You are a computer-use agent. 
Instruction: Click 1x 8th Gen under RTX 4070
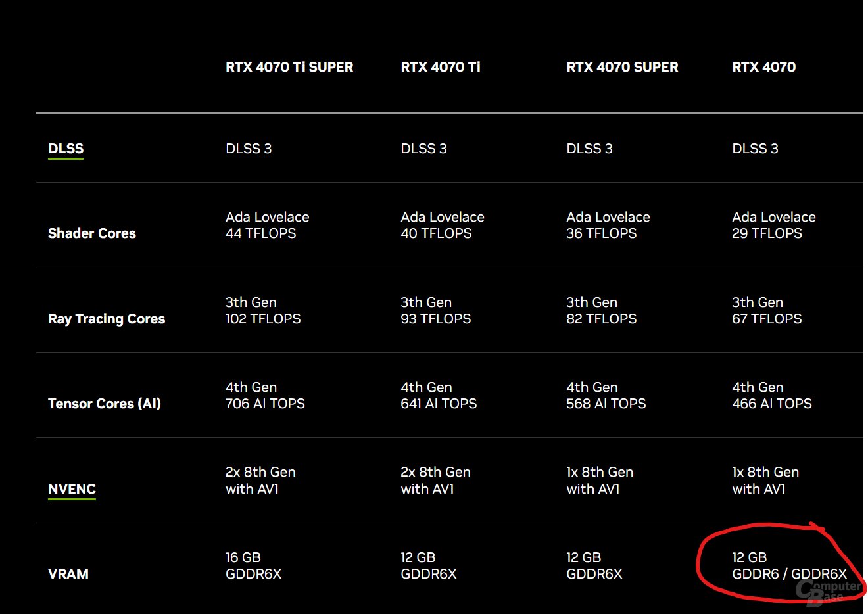click(765, 472)
